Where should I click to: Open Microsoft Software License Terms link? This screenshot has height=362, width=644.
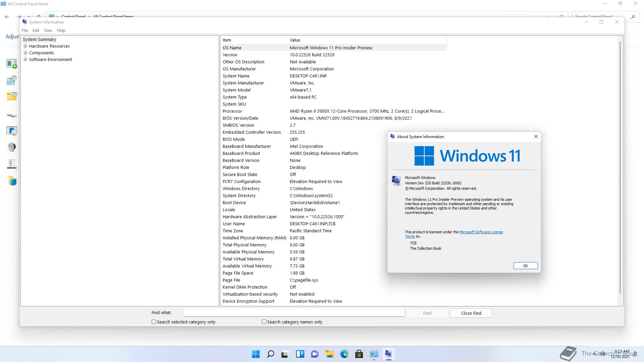click(481, 232)
